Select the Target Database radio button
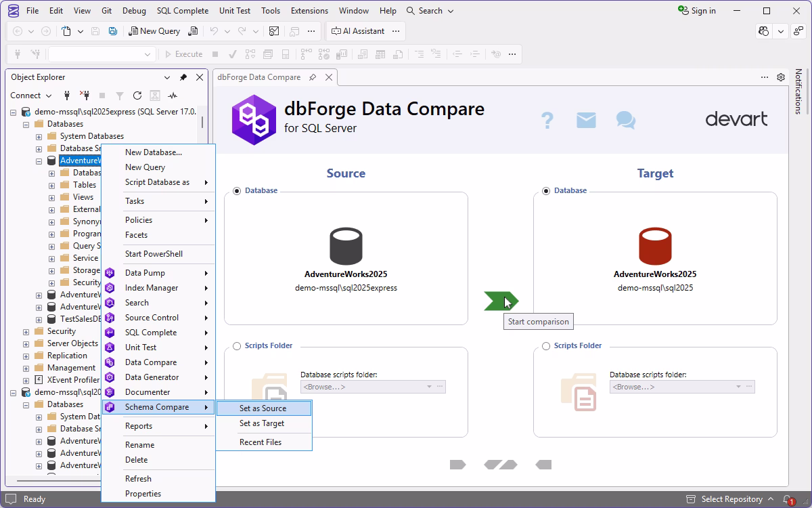Image resolution: width=812 pixels, height=508 pixels. tap(546, 191)
